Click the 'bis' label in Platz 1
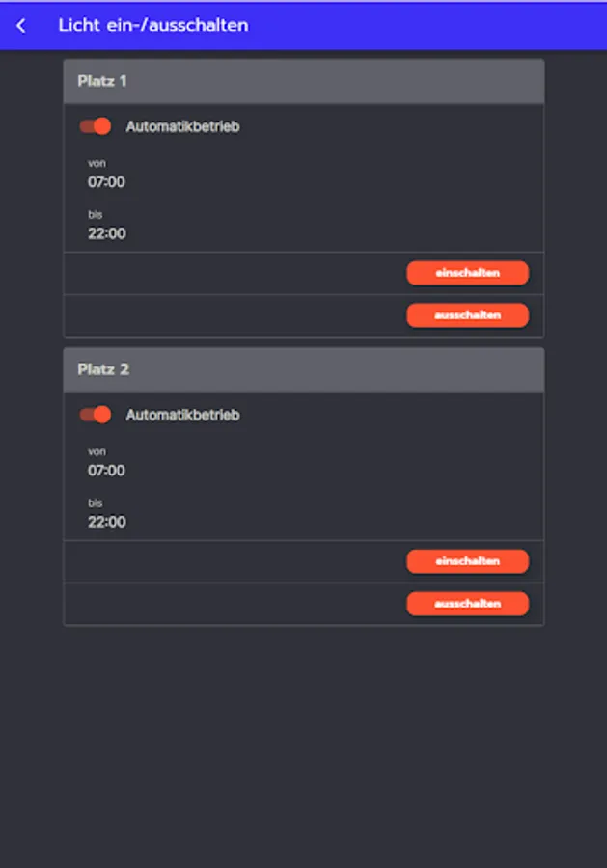The width and height of the screenshot is (607, 868). coord(95,214)
